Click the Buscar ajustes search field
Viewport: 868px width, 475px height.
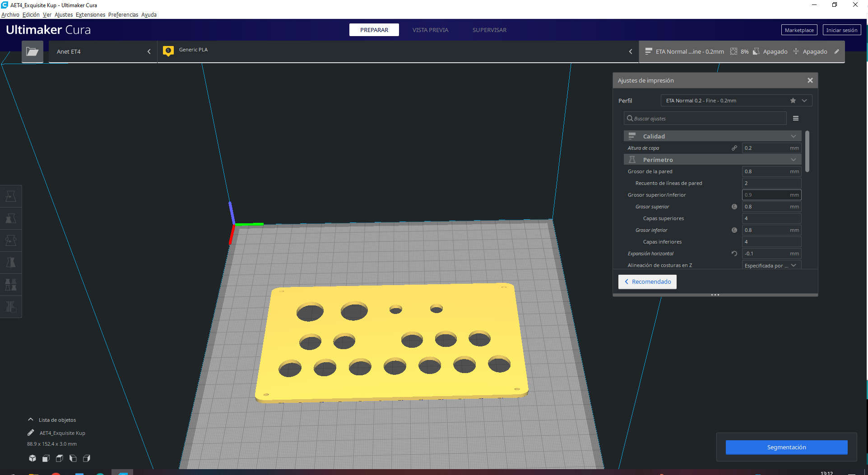tap(706, 119)
